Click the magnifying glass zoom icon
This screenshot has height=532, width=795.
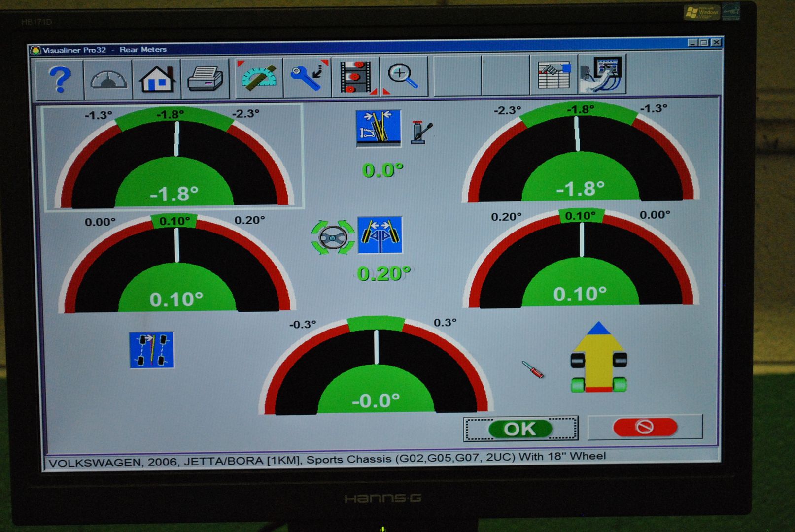pyautogui.click(x=403, y=77)
